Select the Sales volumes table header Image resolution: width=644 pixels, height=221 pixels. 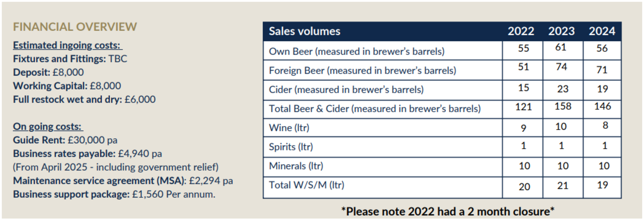click(x=305, y=31)
